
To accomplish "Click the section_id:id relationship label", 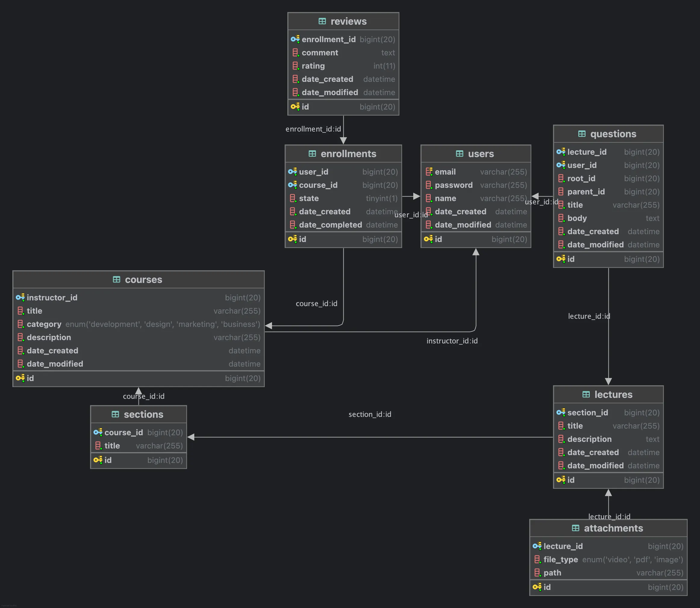I will coord(370,414).
